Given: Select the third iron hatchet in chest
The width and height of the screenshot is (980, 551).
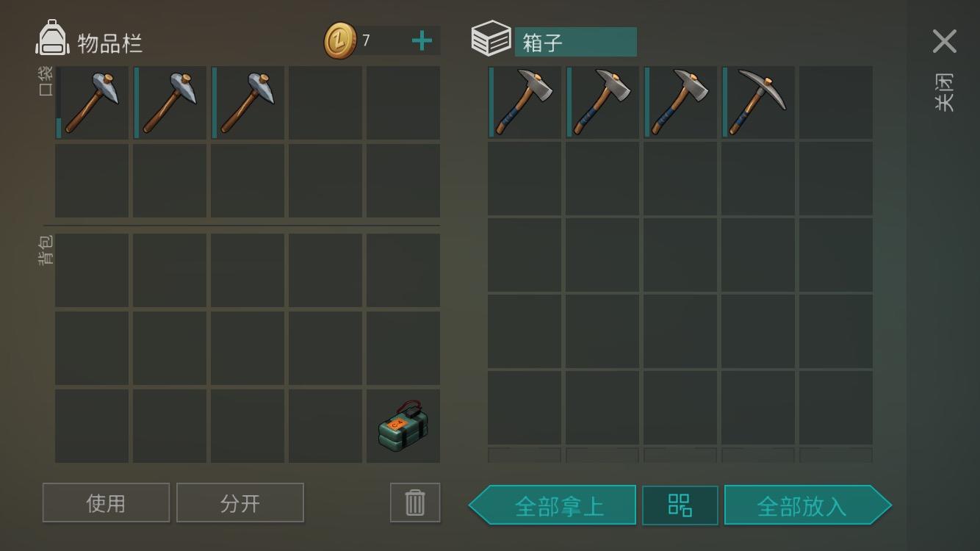Looking at the screenshot, I should point(680,103).
